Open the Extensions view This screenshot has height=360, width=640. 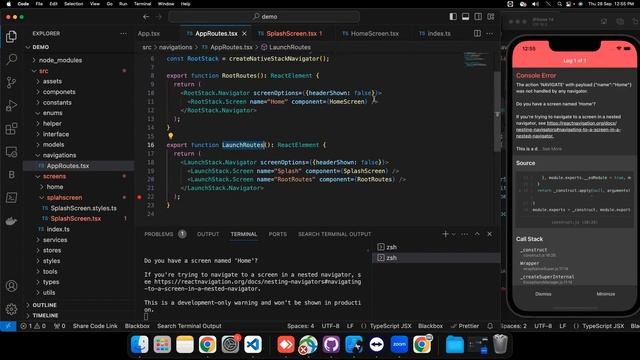click(11, 129)
